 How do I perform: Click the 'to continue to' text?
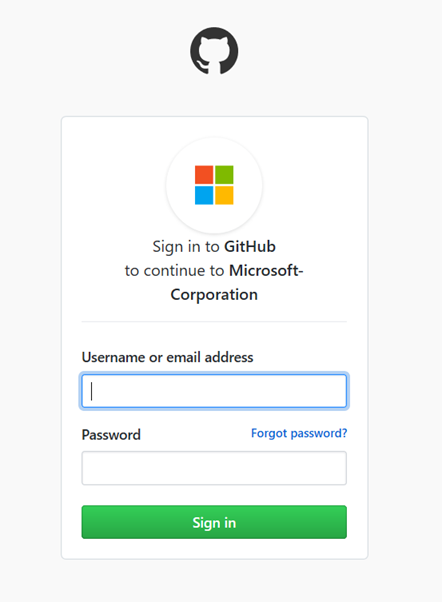coord(174,271)
